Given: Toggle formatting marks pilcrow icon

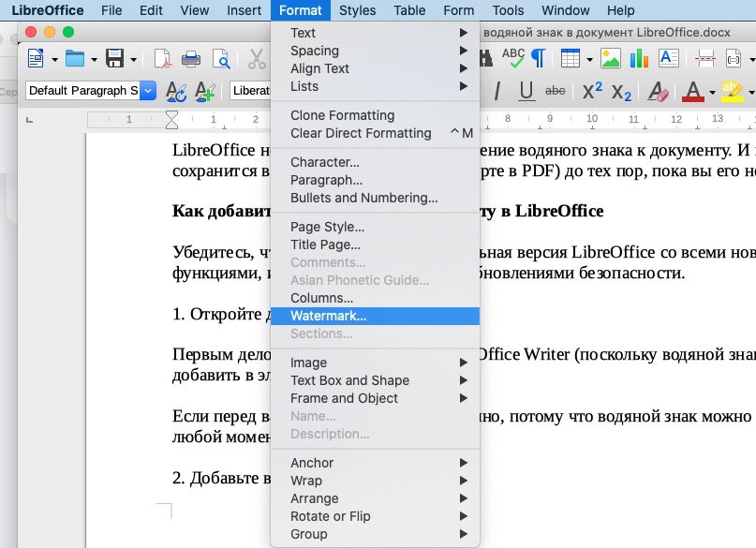Looking at the screenshot, I should 538,58.
